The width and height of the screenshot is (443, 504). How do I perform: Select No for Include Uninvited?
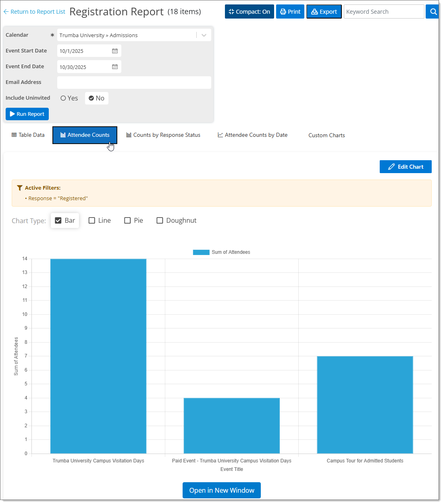click(92, 98)
